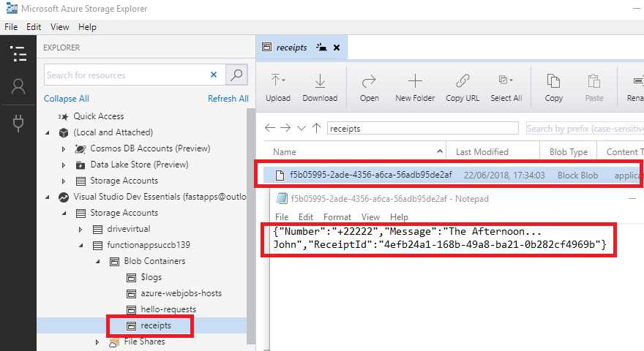Image resolution: width=644 pixels, height=351 pixels.
Task: Click the search magnifier button
Action: [236, 75]
